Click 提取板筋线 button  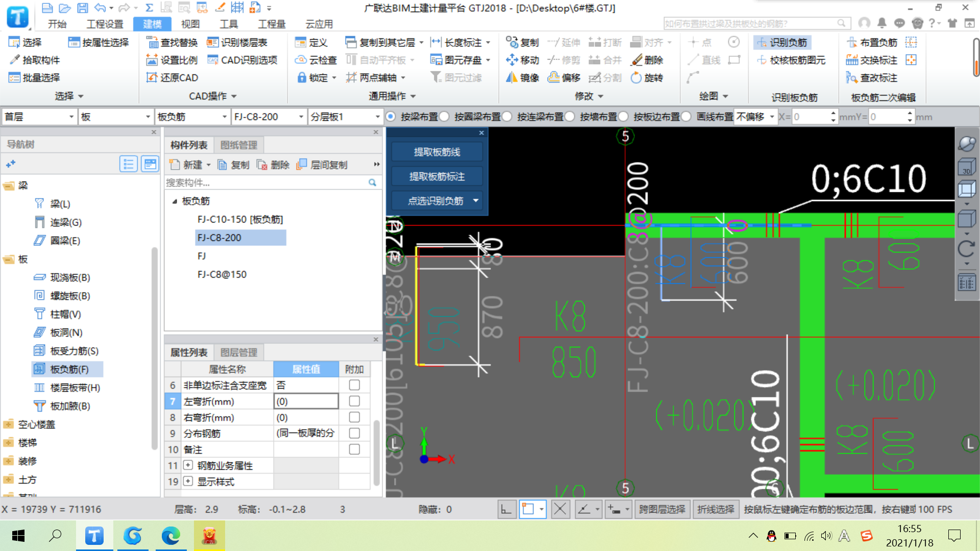pos(437,152)
